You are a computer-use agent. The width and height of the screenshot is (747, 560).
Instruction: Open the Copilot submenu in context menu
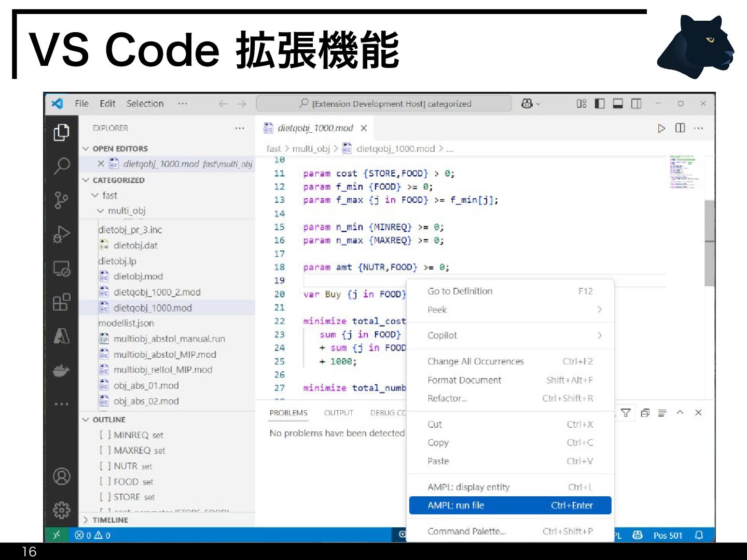coord(510,335)
